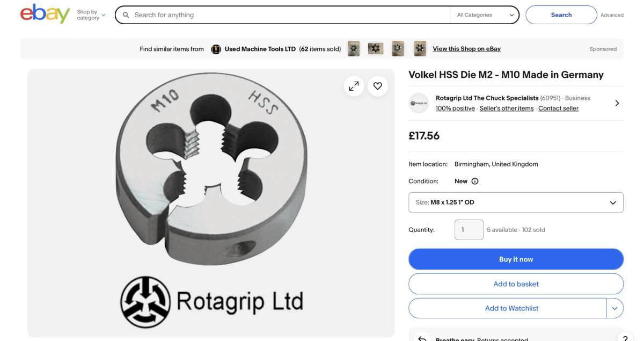The image size is (644, 341).
Task: Click Add to basket button
Action: point(516,284)
